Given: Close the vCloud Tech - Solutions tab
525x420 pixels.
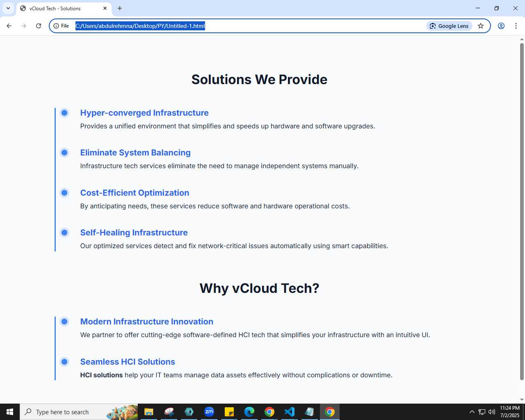Looking at the screenshot, I should [x=105, y=8].
